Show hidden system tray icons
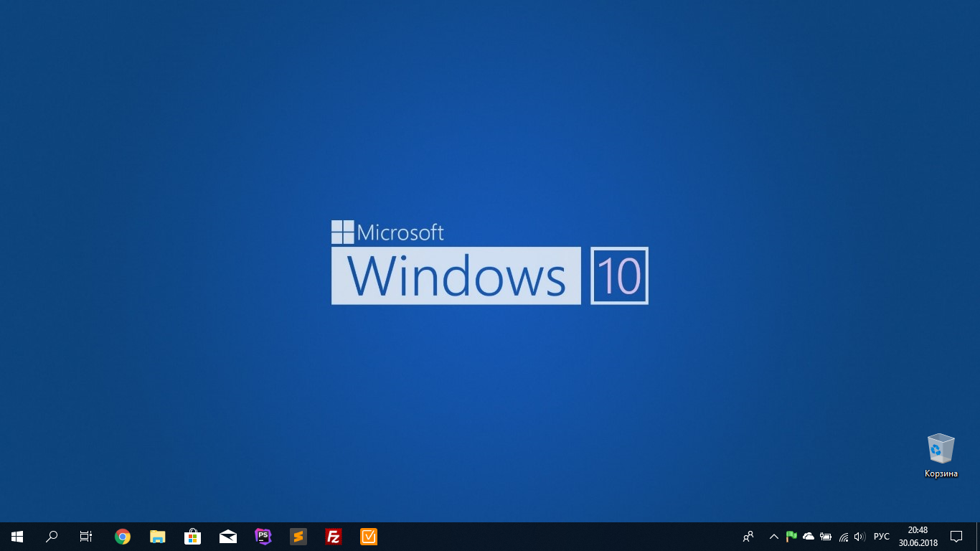980x551 pixels. (774, 537)
